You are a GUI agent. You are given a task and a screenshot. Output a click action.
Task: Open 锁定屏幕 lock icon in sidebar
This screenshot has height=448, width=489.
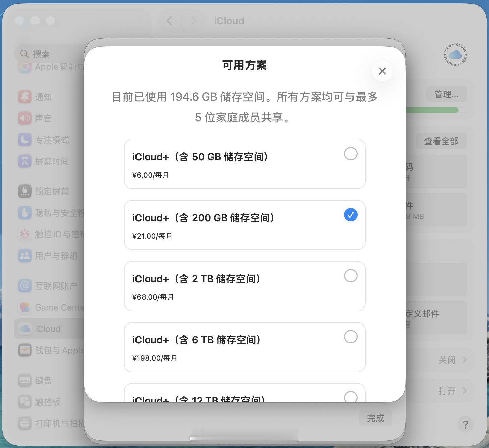25,191
